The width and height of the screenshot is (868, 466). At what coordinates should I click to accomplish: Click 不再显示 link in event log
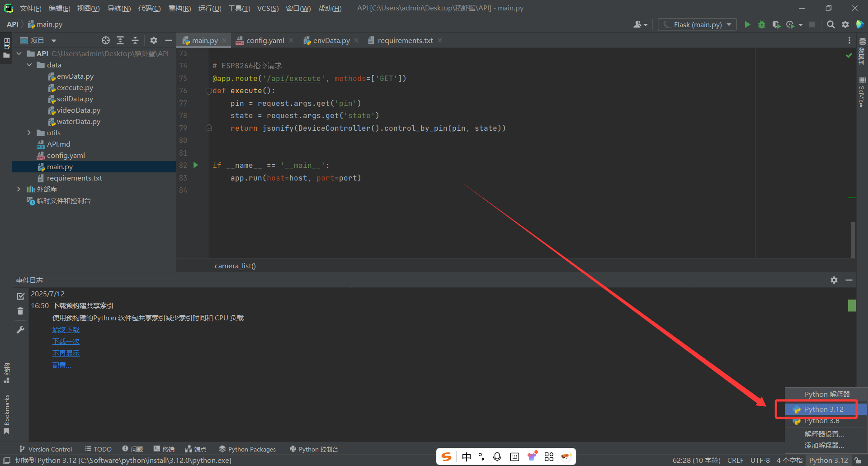66,353
